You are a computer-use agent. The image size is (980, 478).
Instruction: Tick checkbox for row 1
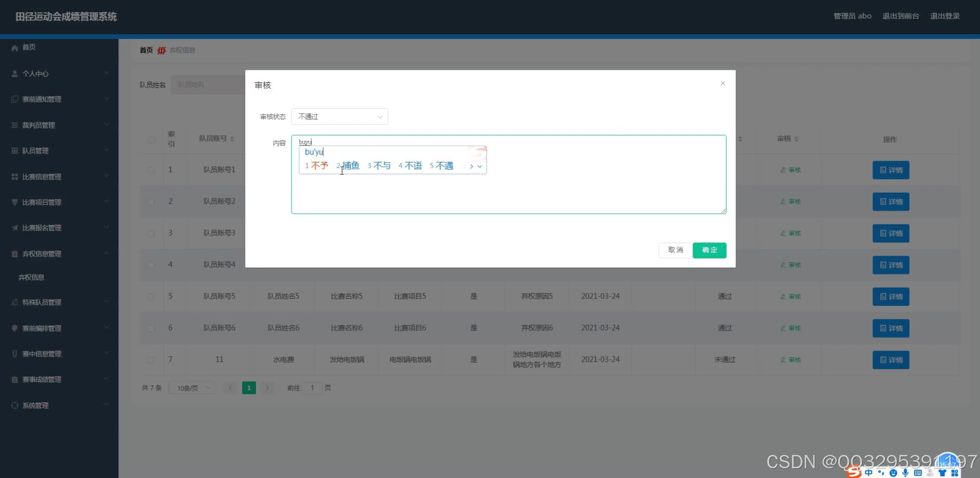pos(151,170)
